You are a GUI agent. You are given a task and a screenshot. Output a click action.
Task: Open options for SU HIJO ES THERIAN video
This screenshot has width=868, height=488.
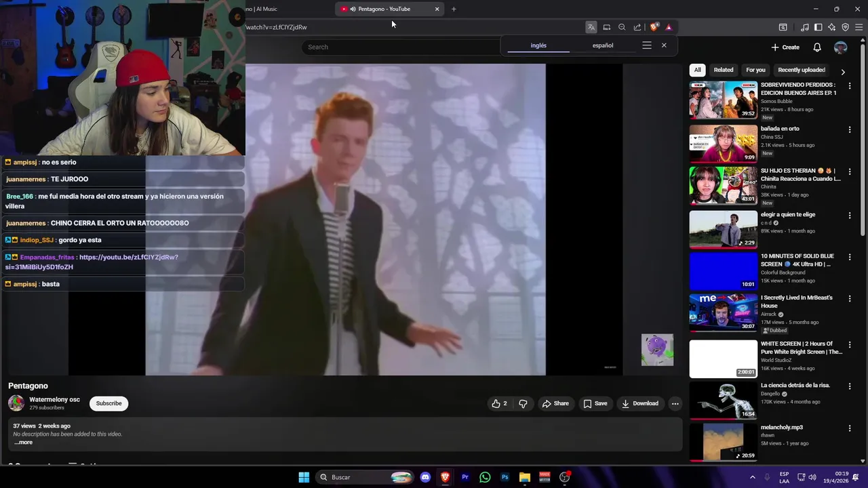[x=850, y=171]
